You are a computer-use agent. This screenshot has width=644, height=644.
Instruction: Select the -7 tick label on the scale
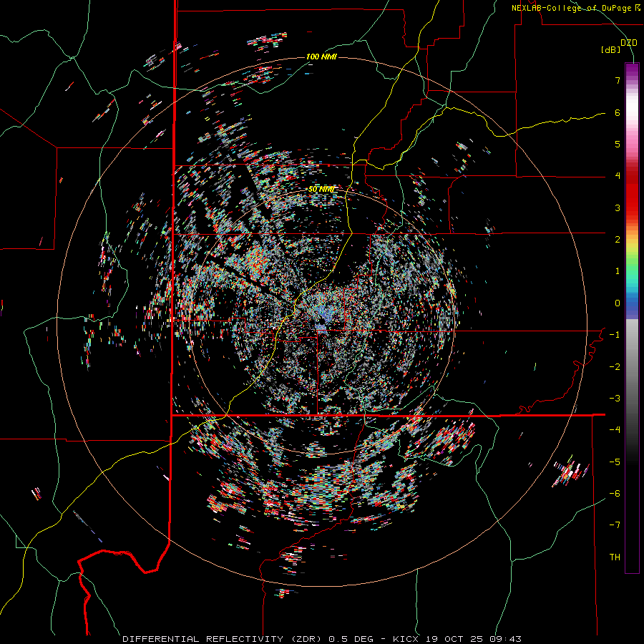tap(615, 525)
